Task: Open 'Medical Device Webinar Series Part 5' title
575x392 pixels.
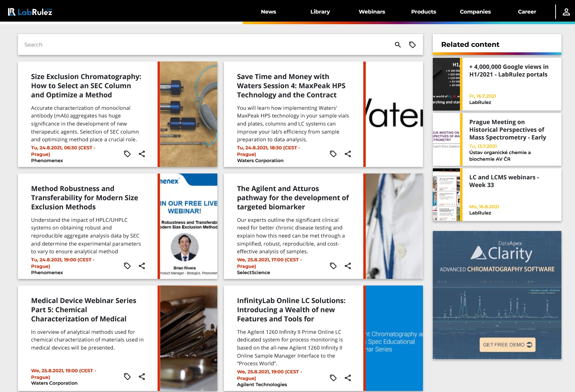Action: tap(84, 310)
